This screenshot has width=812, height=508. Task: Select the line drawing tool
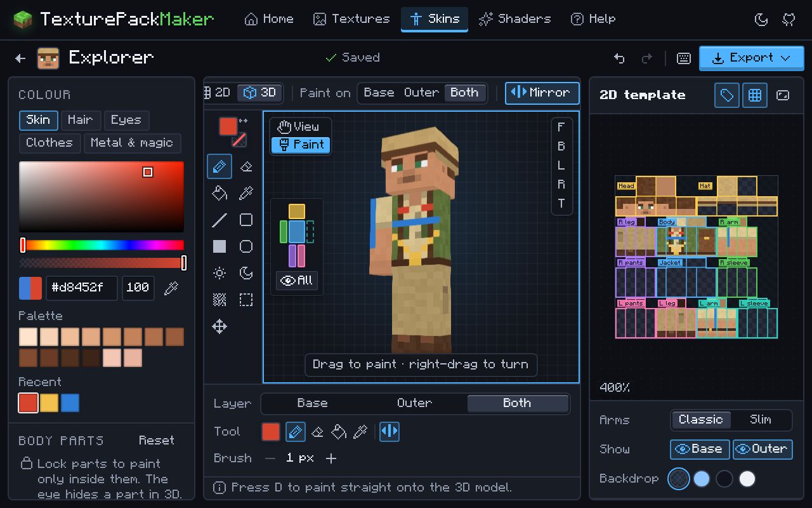219,220
